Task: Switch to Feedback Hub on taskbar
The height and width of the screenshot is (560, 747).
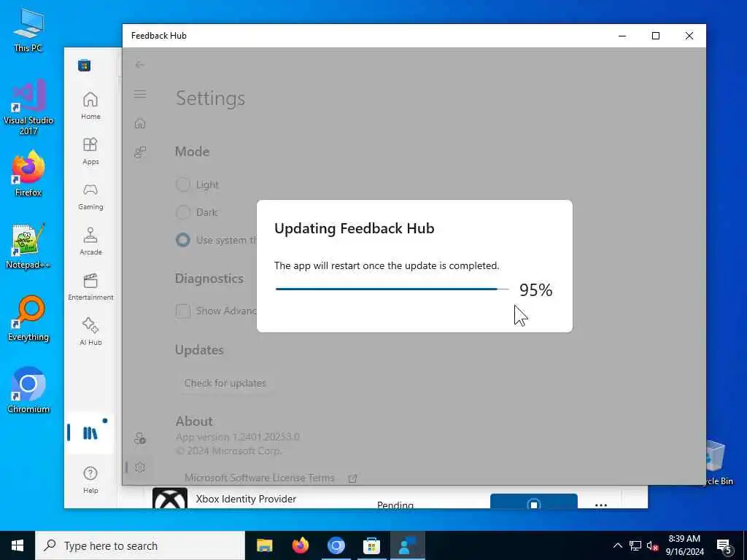Action: [x=407, y=545]
